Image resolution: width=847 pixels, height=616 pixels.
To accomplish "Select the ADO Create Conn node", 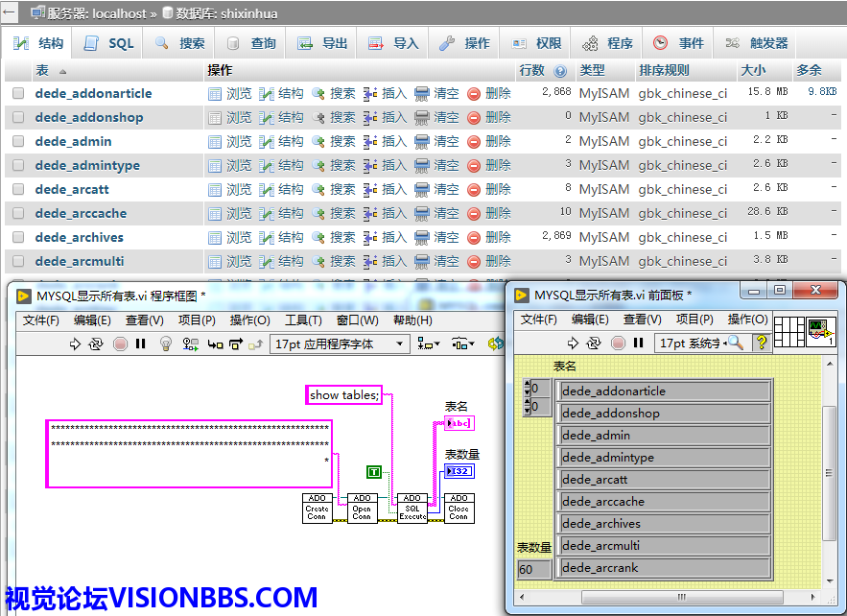I will (x=316, y=508).
